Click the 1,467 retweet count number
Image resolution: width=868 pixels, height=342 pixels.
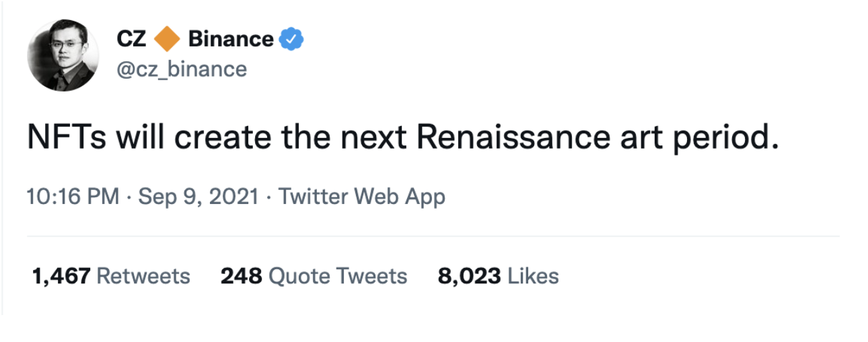pyautogui.click(x=61, y=275)
